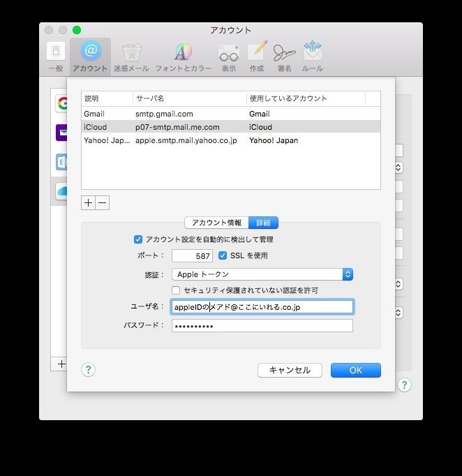Click the キャンセル button
462x476 pixels.
point(290,370)
